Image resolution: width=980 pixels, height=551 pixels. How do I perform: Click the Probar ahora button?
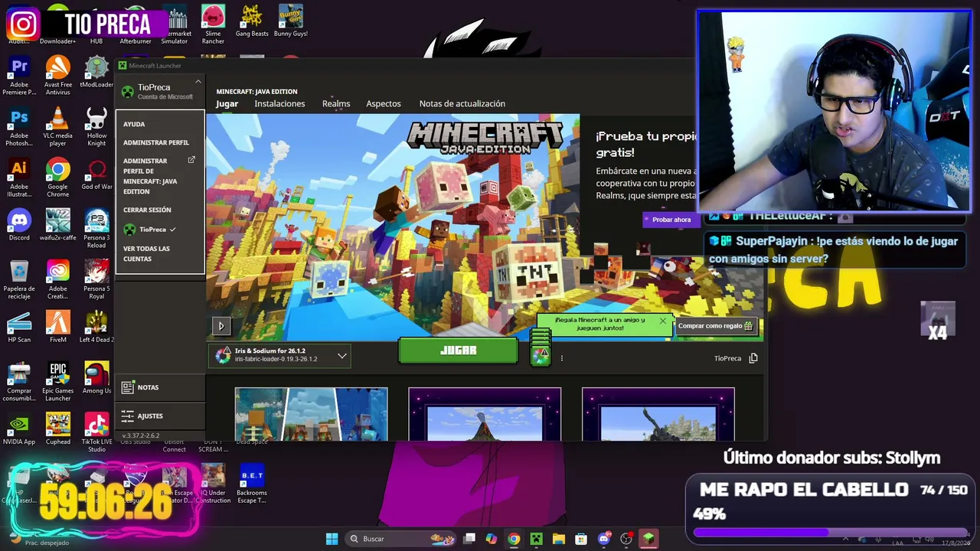[671, 220]
